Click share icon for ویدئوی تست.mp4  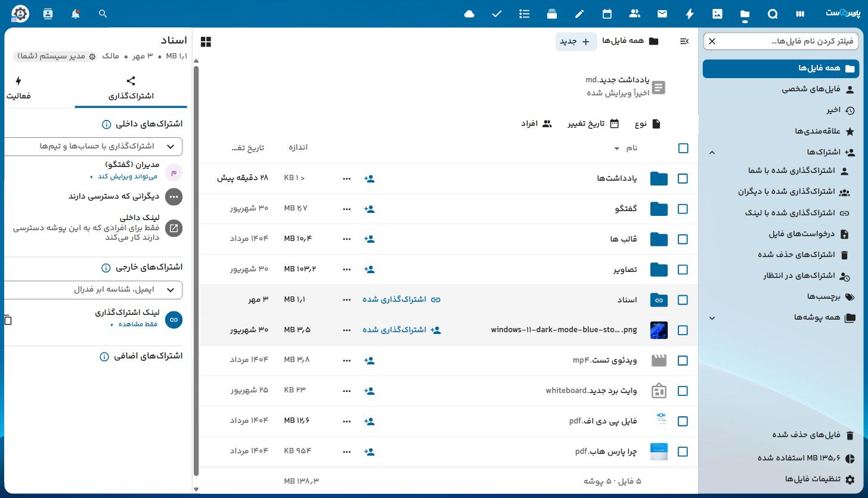click(x=370, y=360)
